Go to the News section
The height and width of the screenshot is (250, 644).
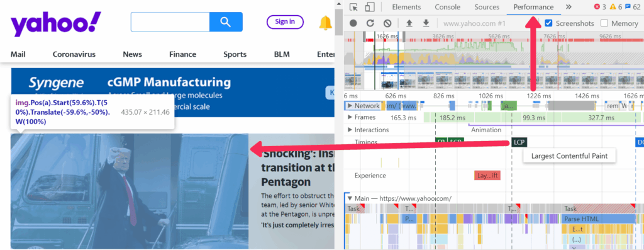click(x=132, y=54)
